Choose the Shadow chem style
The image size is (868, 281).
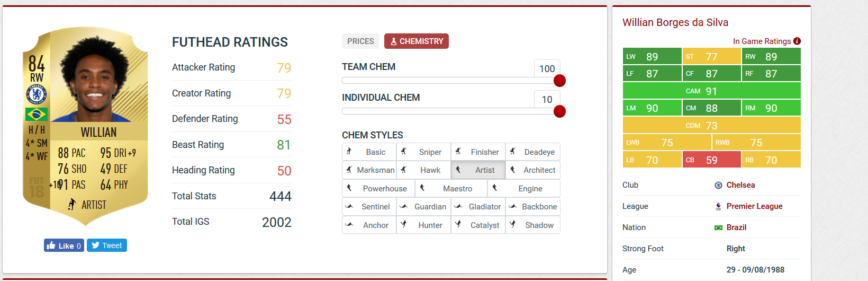click(x=533, y=225)
